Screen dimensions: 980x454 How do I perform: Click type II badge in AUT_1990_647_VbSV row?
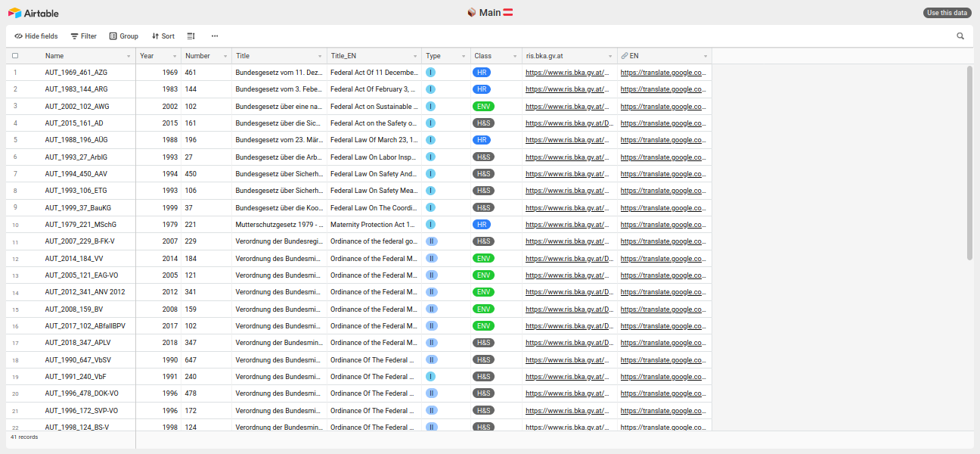point(432,359)
